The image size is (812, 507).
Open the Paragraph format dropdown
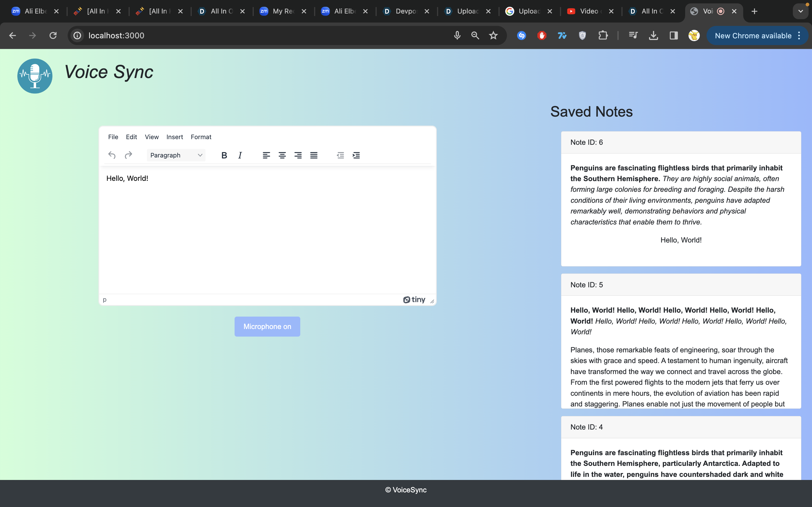(x=176, y=155)
